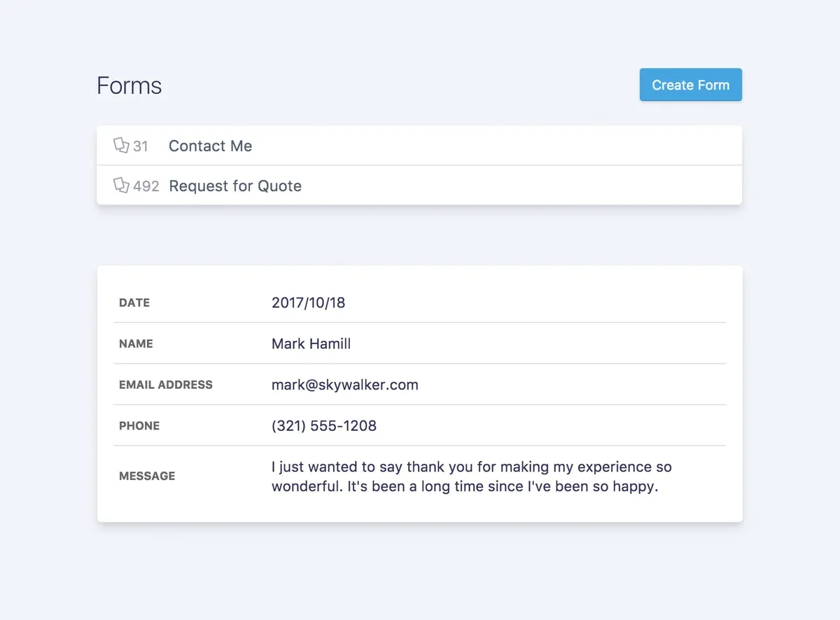
Task: Open the Contact Me form
Action: point(210,146)
